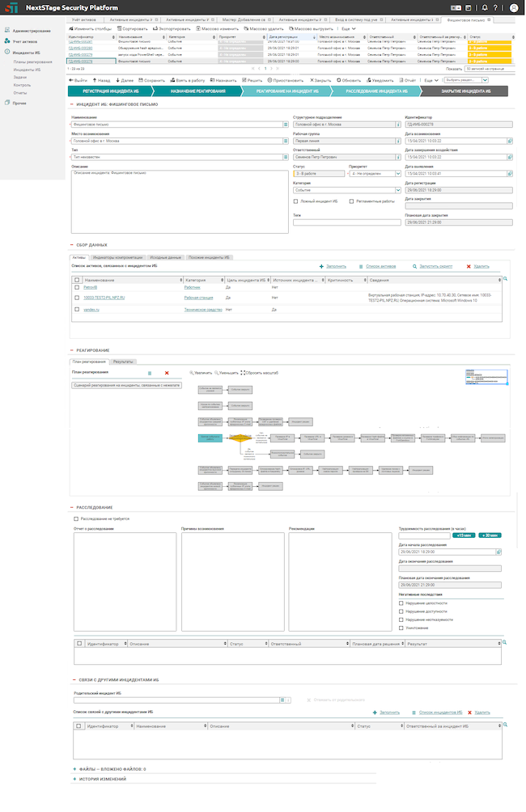
Task: Click the flowchart minimap thumbnail
Action: click(x=486, y=377)
